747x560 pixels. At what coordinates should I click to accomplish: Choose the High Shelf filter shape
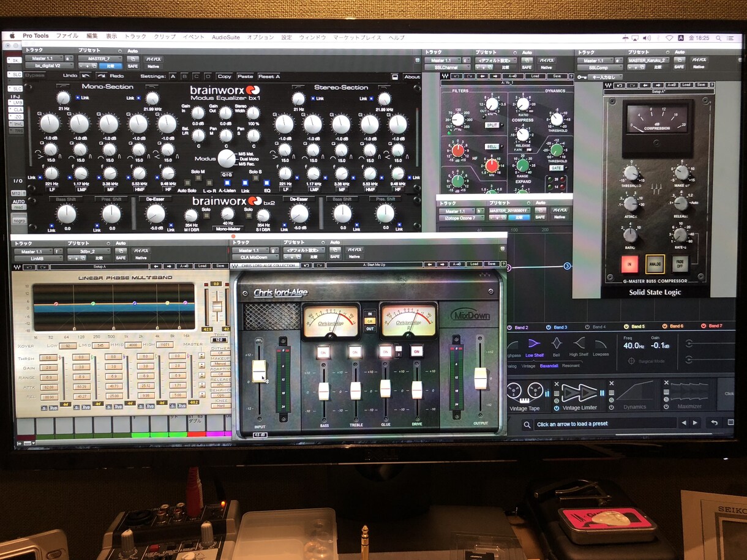[579, 346]
